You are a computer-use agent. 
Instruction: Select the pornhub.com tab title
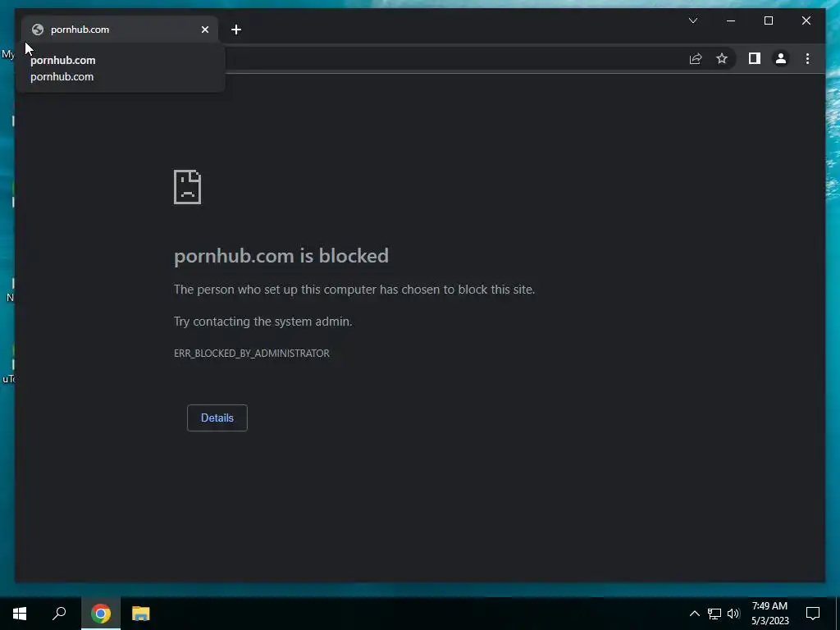tap(80, 30)
